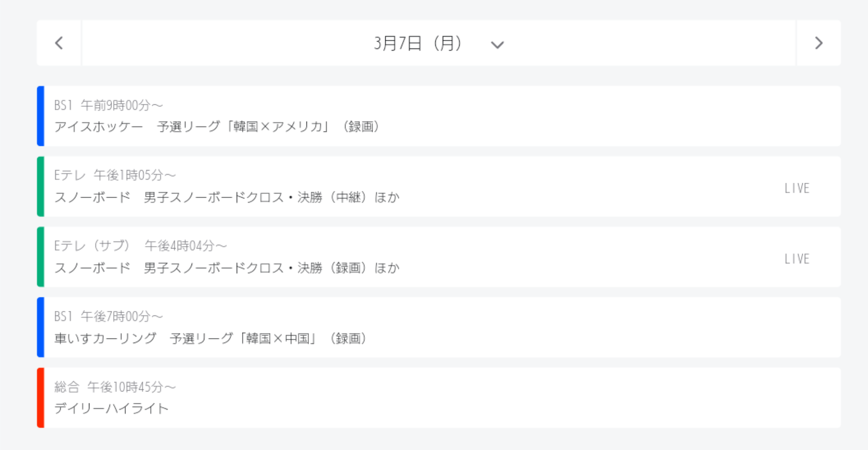Viewport: 868px width, 450px height.
Task: Open スノーボード 決勝（中継）program title
Action: tap(227, 197)
